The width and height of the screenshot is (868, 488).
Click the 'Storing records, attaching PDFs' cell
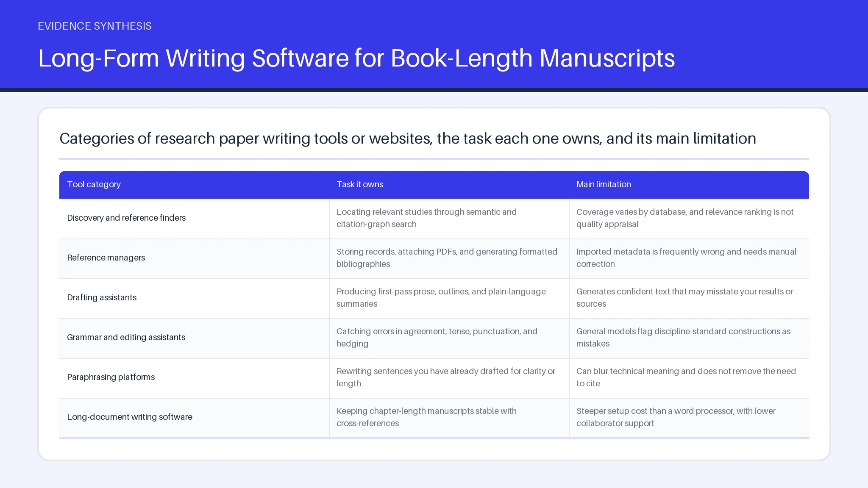point(449,258)
